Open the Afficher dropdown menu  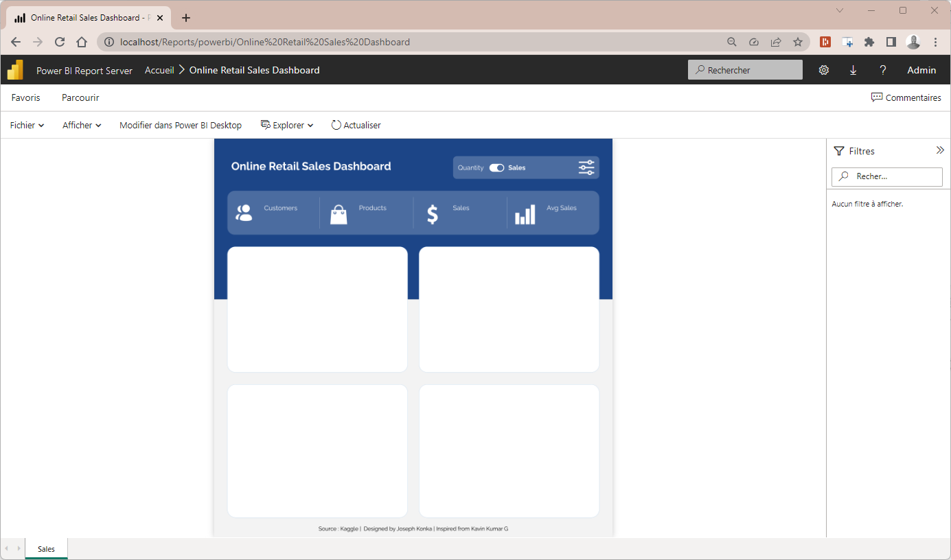(82, 125)
